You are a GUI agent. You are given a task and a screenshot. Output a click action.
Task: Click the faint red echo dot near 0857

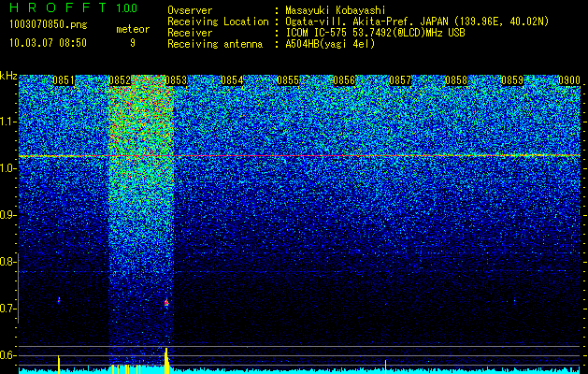tap(385, 304)
